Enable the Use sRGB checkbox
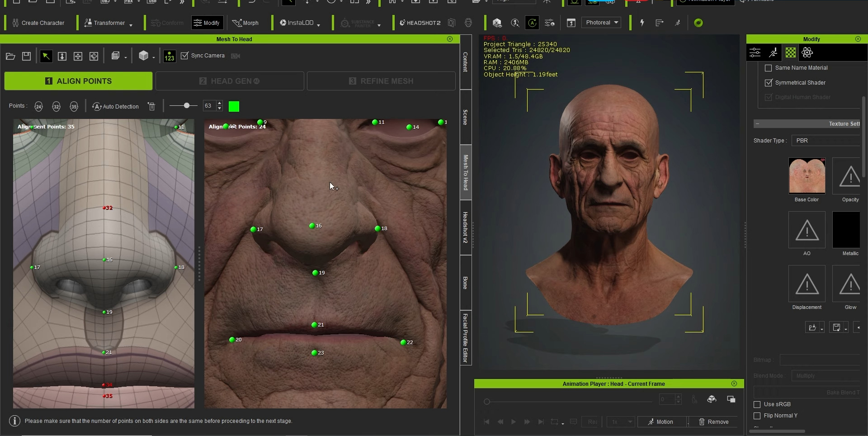Image resolution: width=868 pixels, height=436 pixels. tap(757, 404)
